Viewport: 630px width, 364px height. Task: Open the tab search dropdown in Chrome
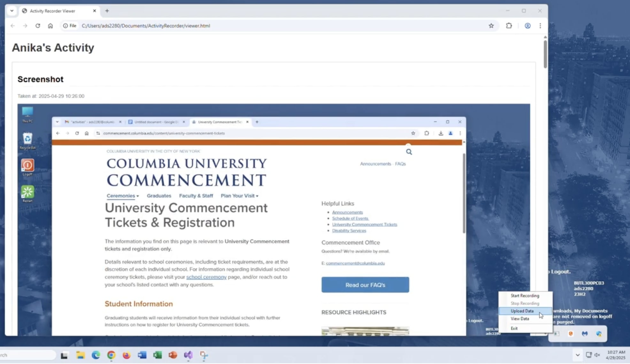tap(12, 11)
